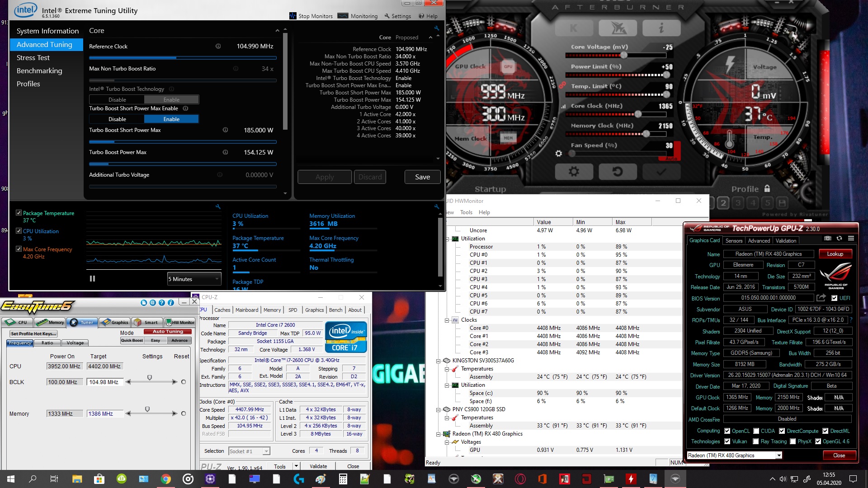Uncheck Max Core Frequency in XTU graph
Image resolution: width=868 pixels, height=488 pixels.
(19, 249)
